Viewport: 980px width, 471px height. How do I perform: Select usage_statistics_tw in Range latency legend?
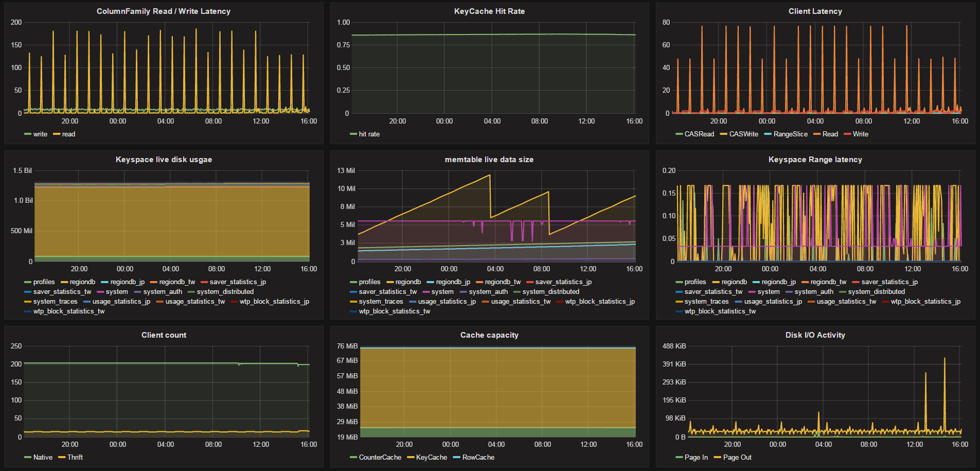846,302
